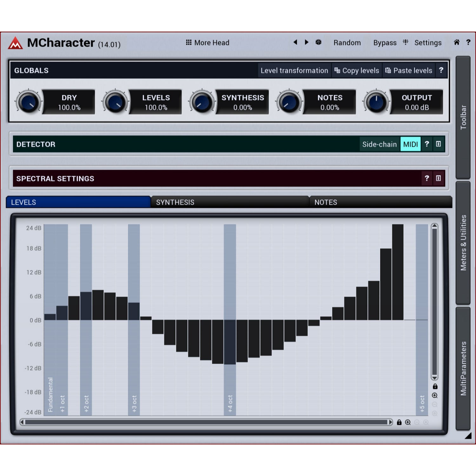Go to the next preset arrow

pyautogui.click(x=307, y=42)
